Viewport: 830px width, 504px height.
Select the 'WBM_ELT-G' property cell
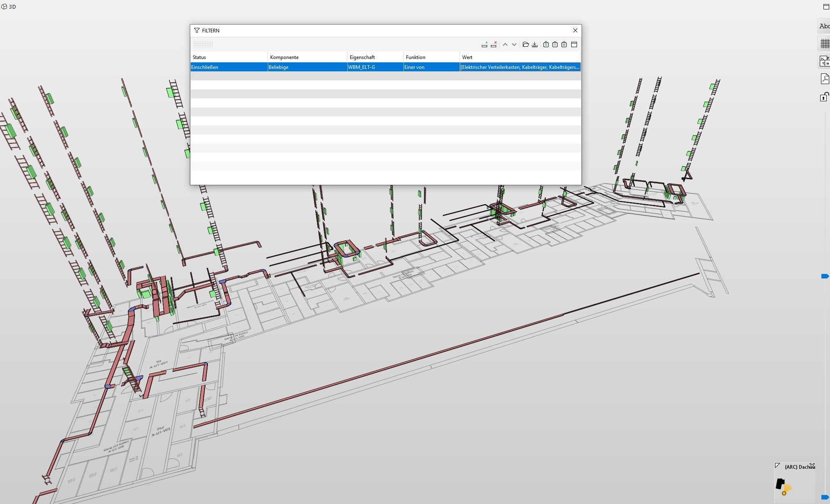375,67
